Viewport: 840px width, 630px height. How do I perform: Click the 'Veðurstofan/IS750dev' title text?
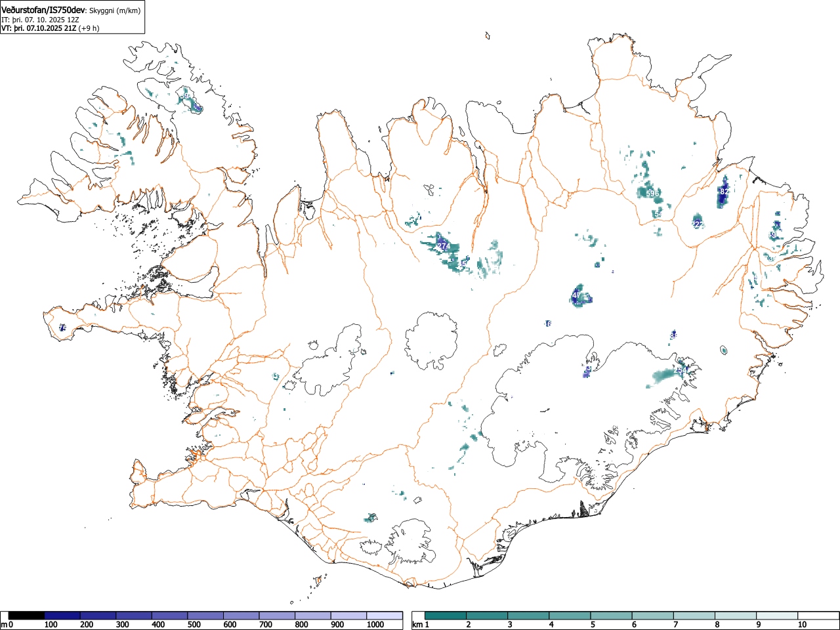[43, 10]
